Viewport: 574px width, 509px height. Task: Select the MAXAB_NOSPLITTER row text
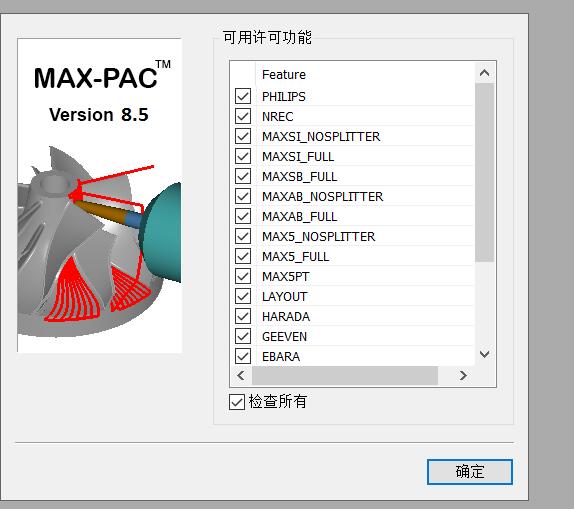(323, 197)
